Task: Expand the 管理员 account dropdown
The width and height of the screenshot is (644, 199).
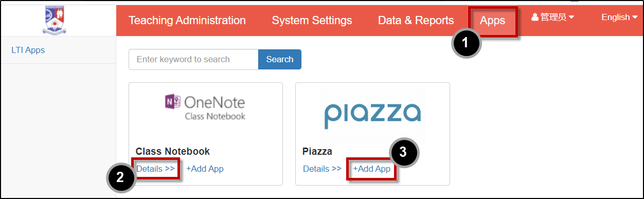Action: [553, 17]
